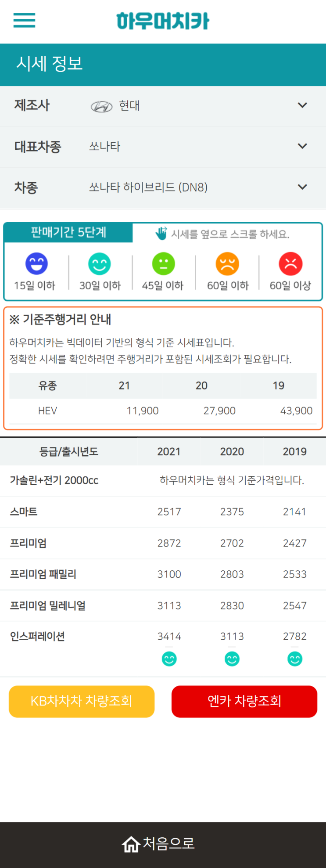Click the 2427 price value

[x=295, y=543]
